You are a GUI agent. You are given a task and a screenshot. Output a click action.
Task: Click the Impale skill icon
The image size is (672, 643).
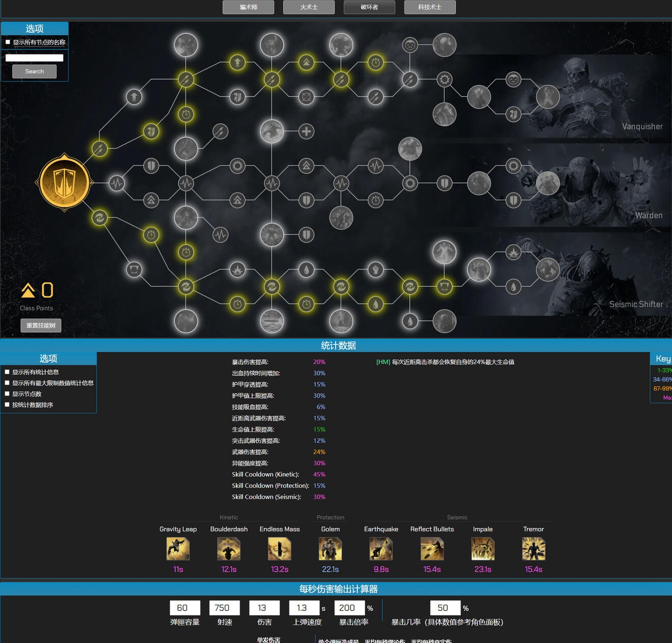(x=483, y=549)
